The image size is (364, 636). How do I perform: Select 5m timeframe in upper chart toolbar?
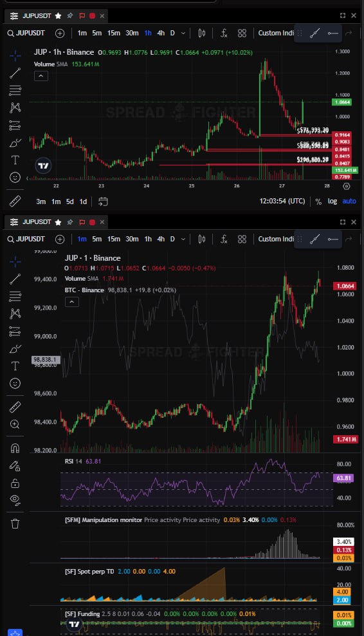click(x=97, y=33)
